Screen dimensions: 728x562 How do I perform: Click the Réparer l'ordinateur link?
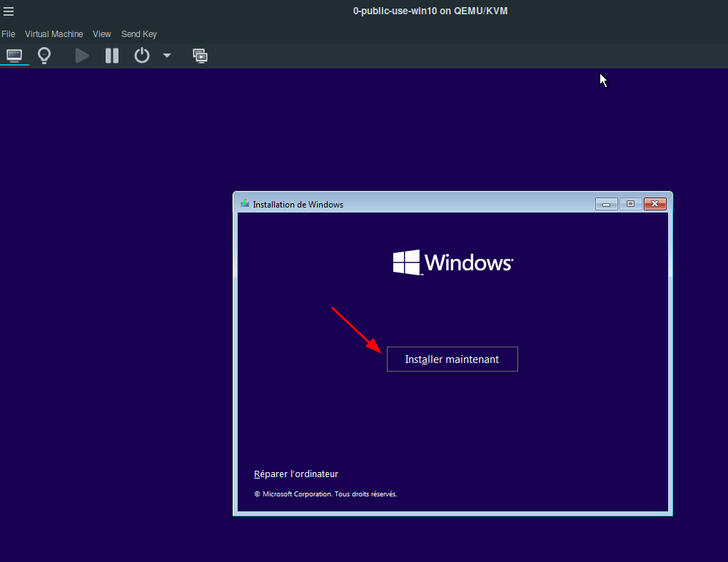point(296,474)
